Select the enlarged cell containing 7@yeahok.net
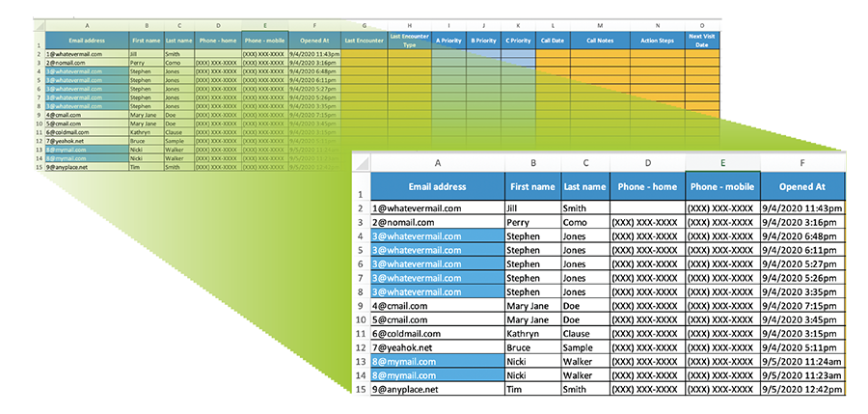Screen dimensions: 868x414 tap(438, 347)
